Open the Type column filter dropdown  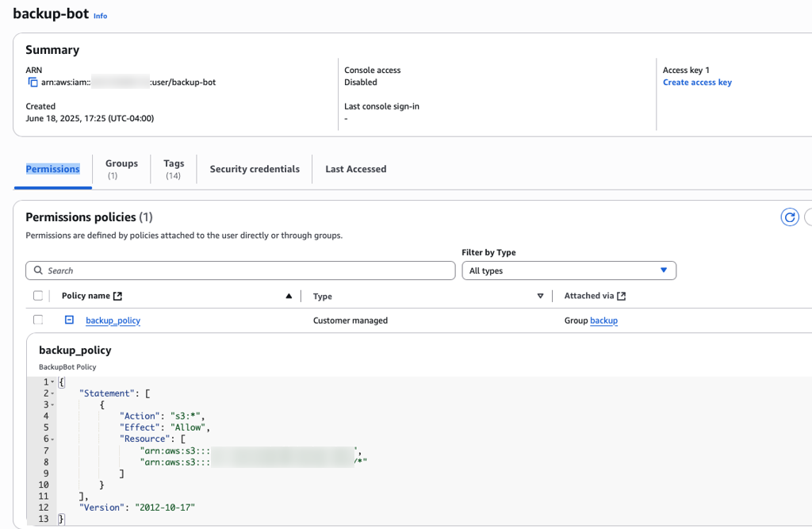[x=540, y=295]
